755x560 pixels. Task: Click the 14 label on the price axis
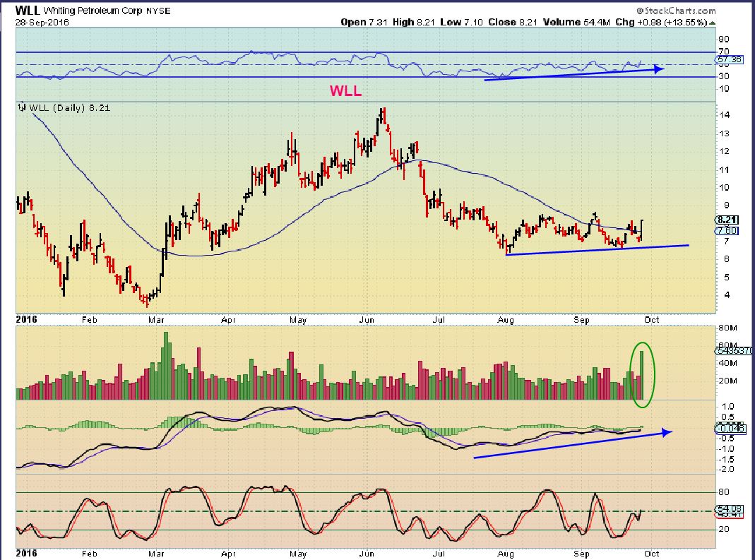click(x=724, y=114)
